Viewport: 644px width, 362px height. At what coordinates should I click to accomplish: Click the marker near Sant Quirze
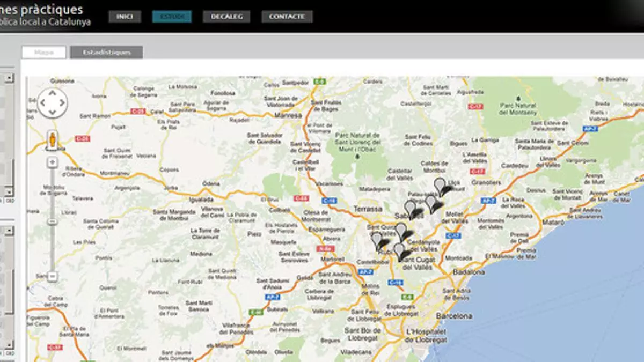click(400, 231)
